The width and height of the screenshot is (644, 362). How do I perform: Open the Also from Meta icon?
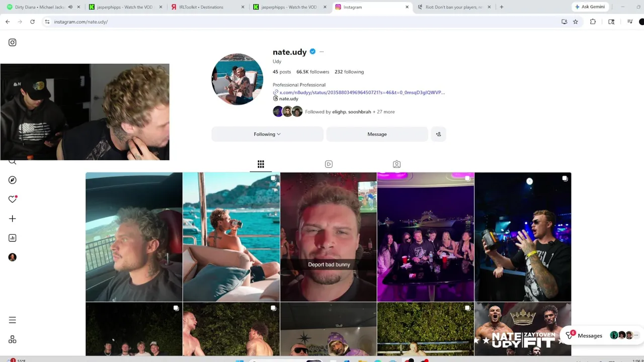[x=13, y=340]
